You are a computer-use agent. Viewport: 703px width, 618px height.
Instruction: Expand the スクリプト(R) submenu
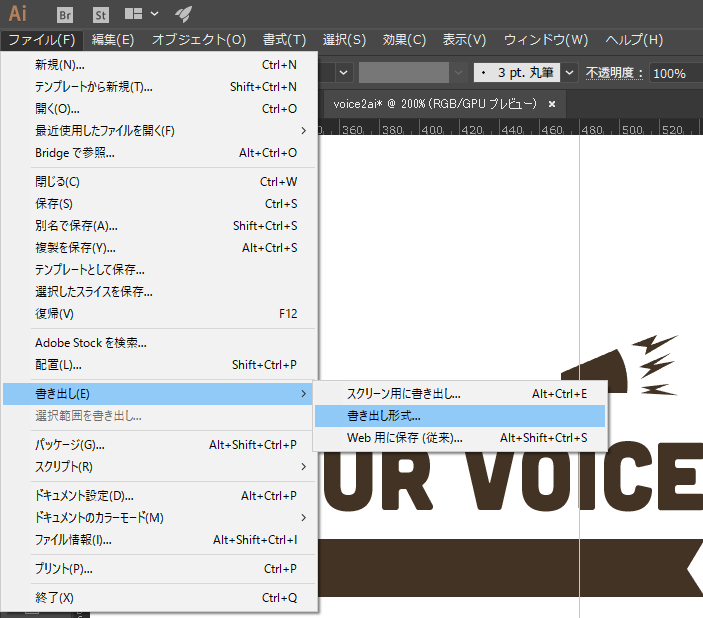(x=160, y=466)
